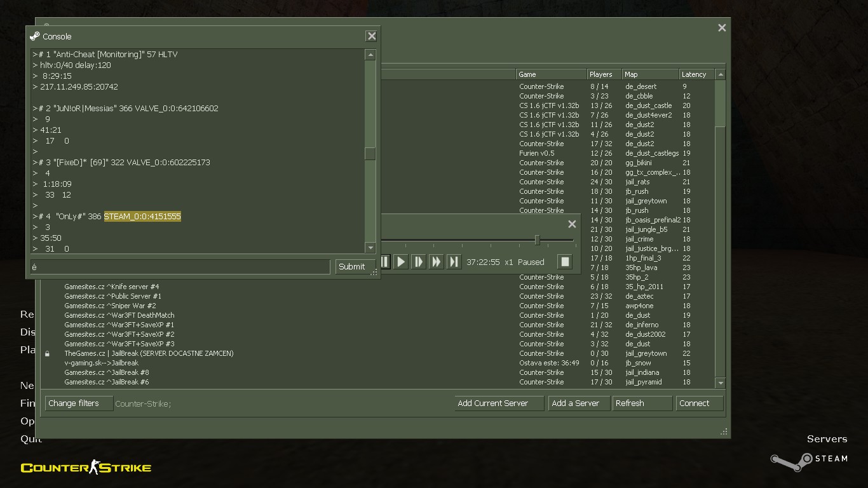Screen dimensions: 868x488
Task: Close the Servers browser window
Action: point(722,28)
